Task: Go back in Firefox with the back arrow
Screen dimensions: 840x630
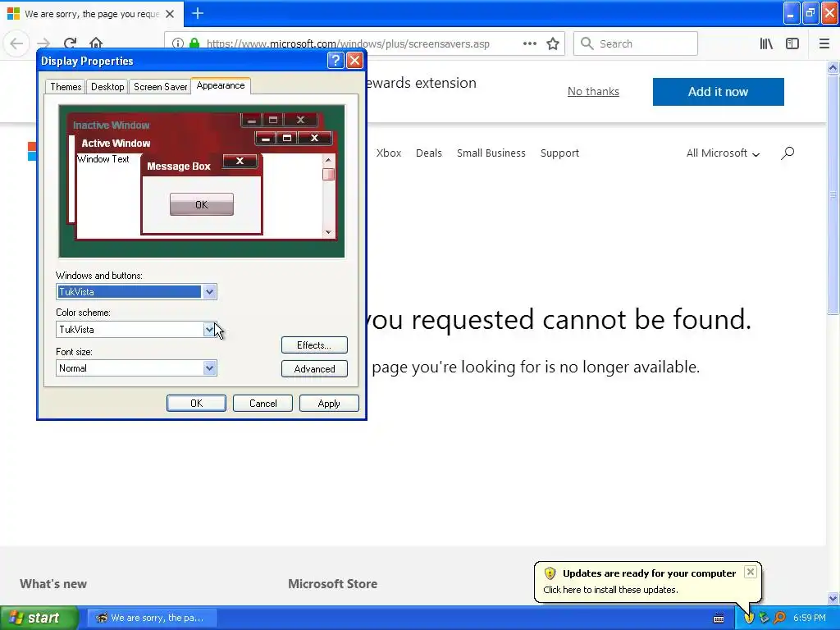Action: [16, 43]
